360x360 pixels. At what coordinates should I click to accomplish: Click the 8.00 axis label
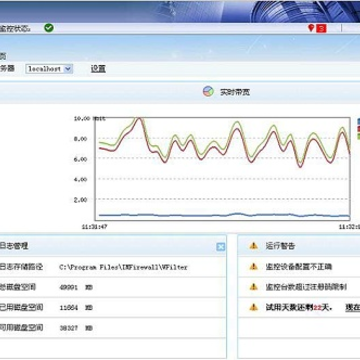(80, 139)
